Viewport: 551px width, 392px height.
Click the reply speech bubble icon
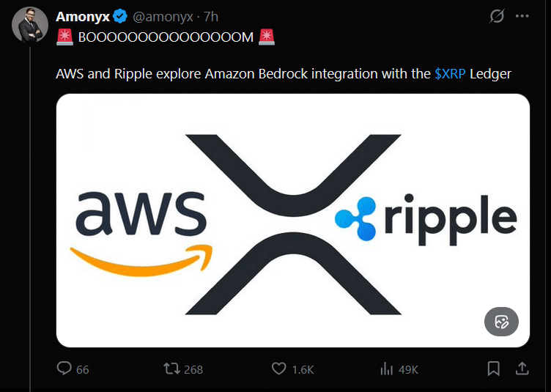[64, 369]
